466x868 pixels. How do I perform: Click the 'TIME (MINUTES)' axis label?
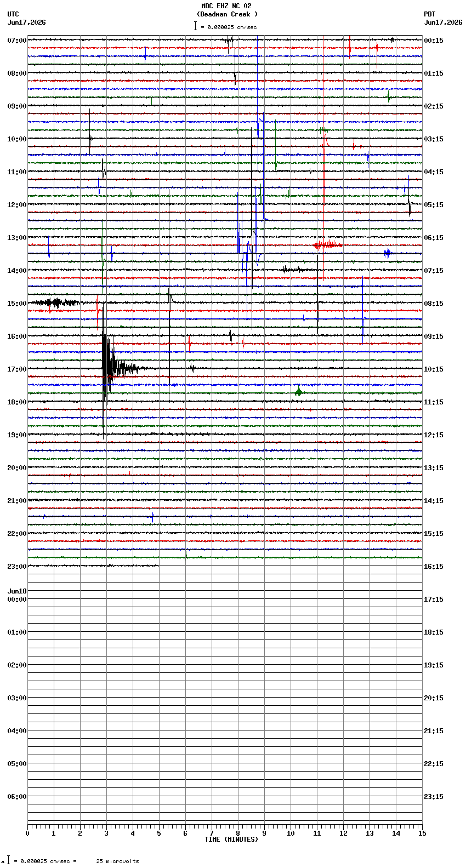pos(231,840)
